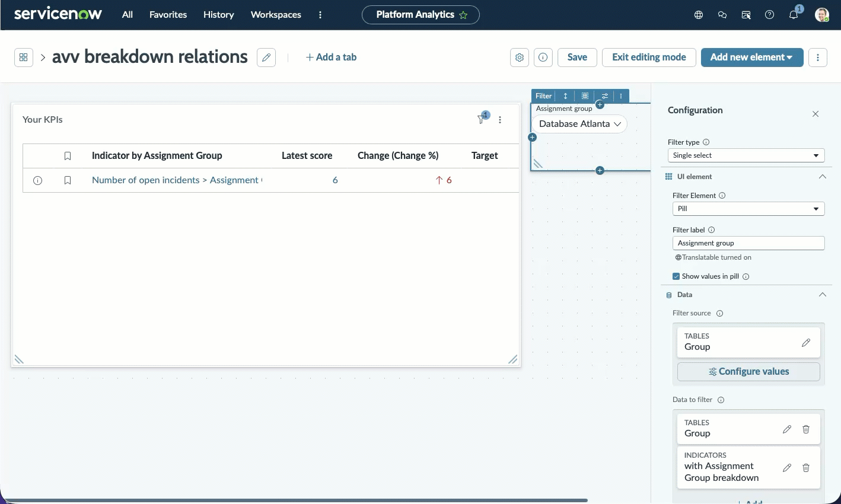Add element above Filter widget with plus

click(600, 105)
